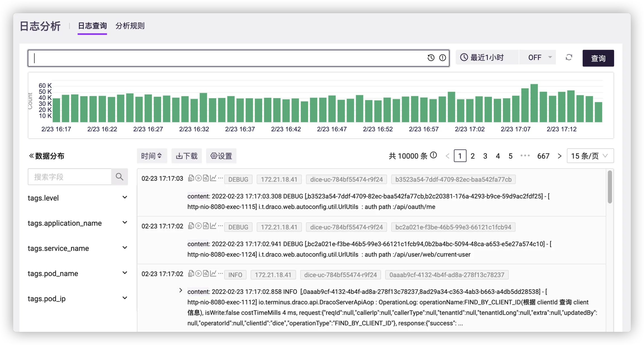This screenshot has height=345, width=644.
Task: Expand the third log's content chevron
Action: click(181, 291)
